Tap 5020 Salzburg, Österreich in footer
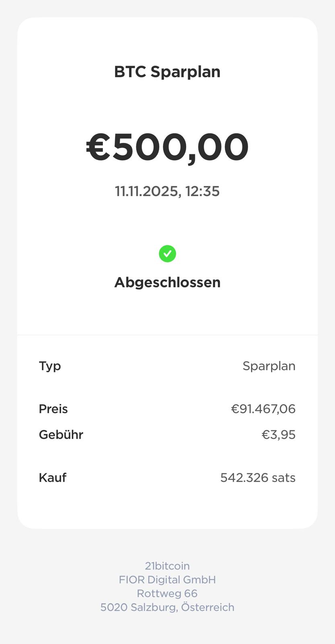This screenshot has height=644, width=335. (167, 607)
